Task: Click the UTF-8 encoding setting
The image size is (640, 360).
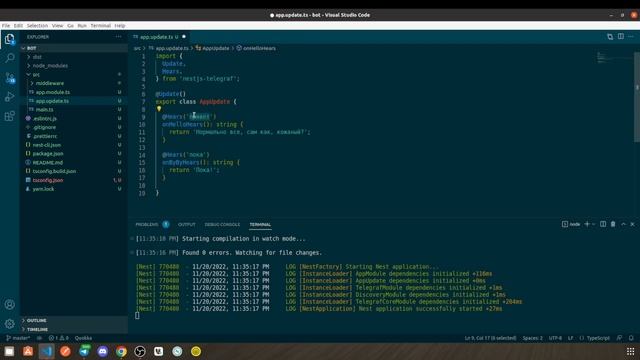Action: (x=555, y=338)
